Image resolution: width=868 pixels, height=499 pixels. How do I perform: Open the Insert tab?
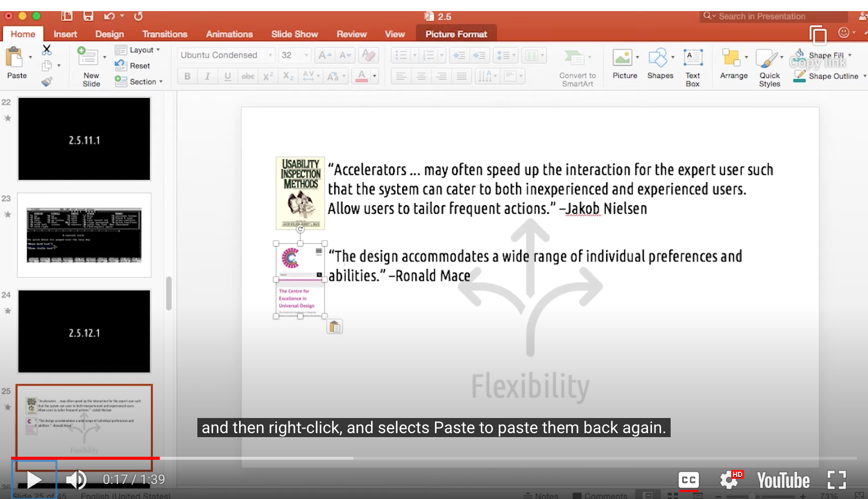(65, 34)
